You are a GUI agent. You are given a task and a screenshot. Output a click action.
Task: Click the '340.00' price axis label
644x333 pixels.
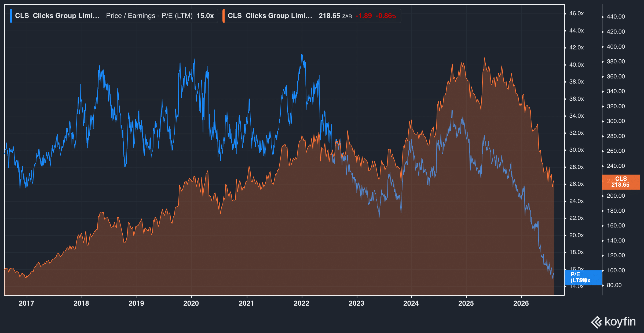[x=616, y=91]
